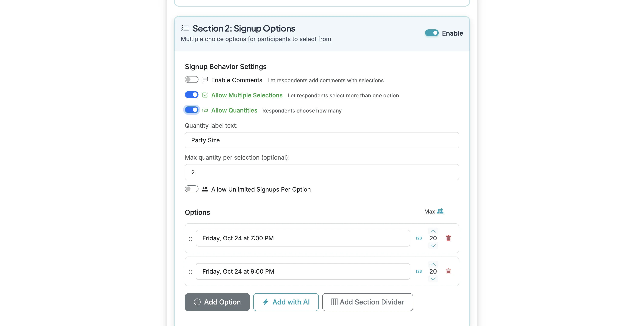Delete the Friday, Oct 24 at 9:00 PM option

tap(448, 271)
